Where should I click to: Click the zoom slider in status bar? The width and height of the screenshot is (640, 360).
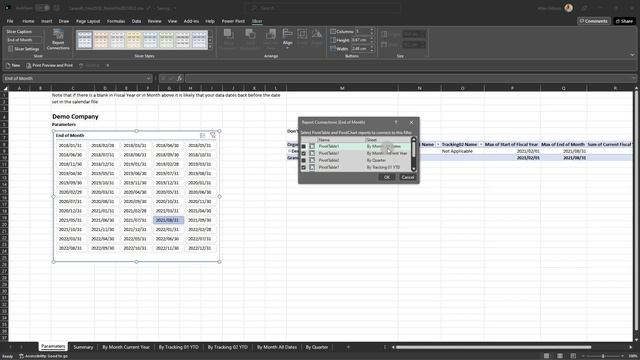602,356
